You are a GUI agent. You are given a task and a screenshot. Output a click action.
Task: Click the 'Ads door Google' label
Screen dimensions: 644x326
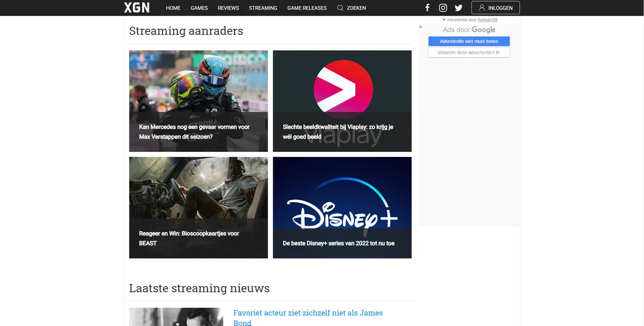coord(469,30)
